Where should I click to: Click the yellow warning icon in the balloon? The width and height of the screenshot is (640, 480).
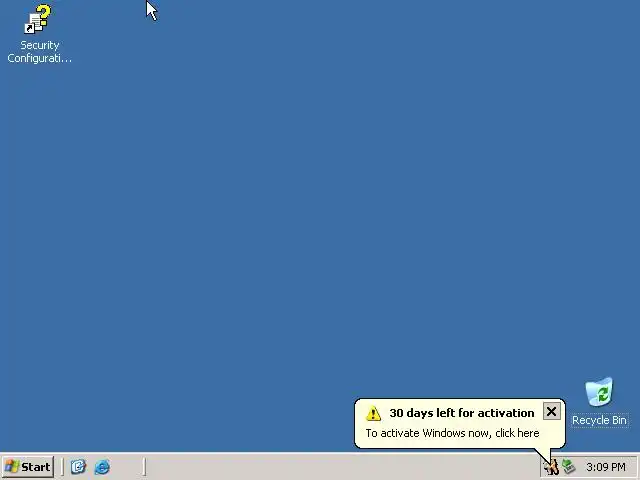(x=373, y=413)
